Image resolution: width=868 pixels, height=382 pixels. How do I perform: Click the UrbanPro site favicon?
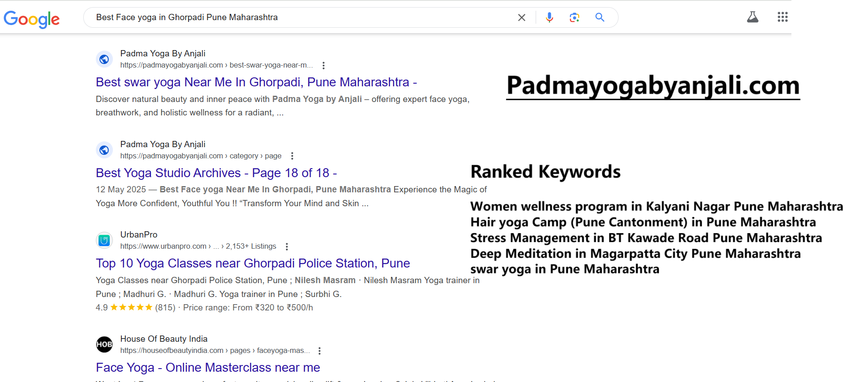click(x=104, y=241)
